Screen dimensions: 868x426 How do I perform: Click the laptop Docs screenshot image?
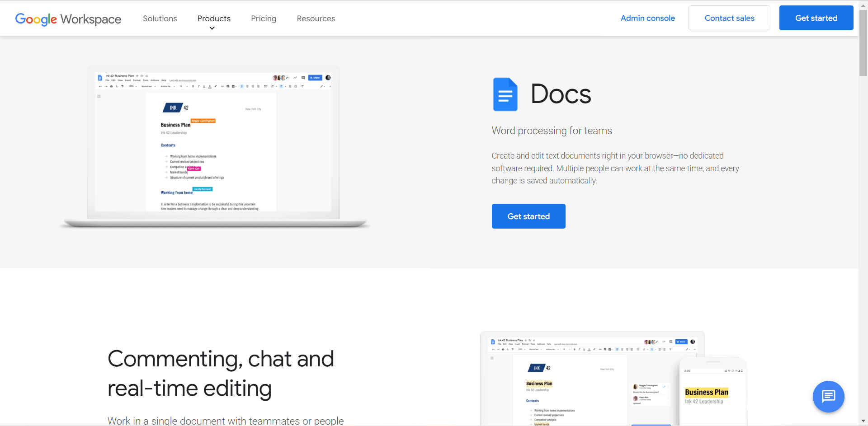(214, 147)
